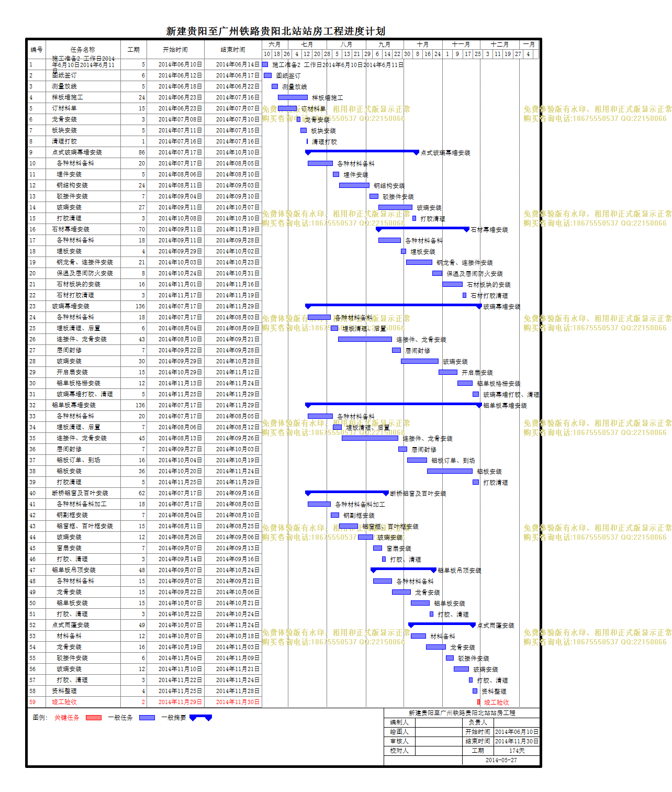Click the 图纸签订 Gantt bar
The image size is (672, 792).
[x=267, y=75]
